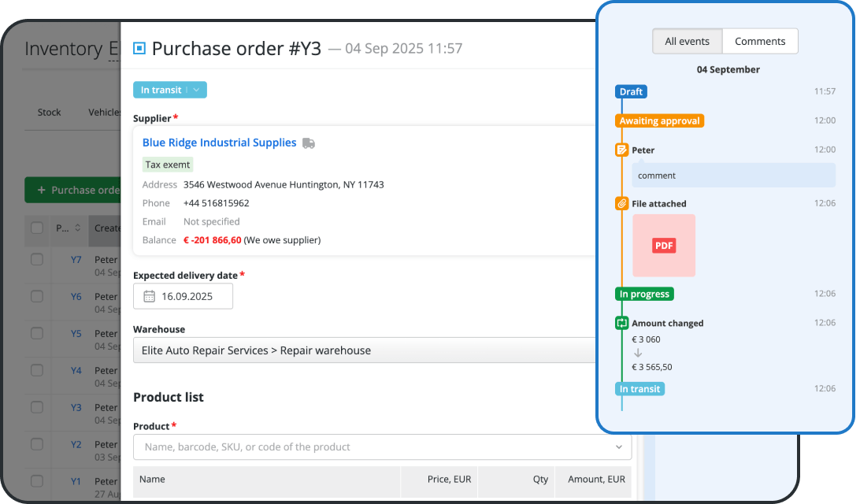Click the calendar icon in delivery date
Screen dimensions: 860x504
tap(149, 297)
